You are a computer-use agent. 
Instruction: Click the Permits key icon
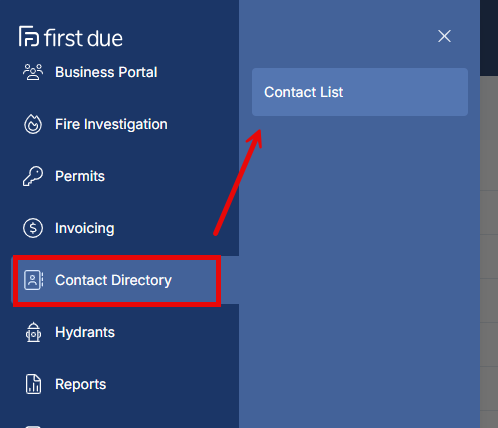pos(33,176)
